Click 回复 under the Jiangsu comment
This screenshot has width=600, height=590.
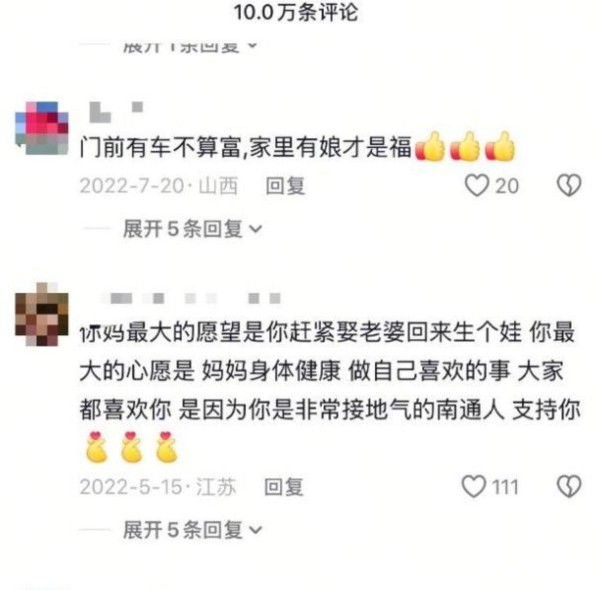coord(284,487)
